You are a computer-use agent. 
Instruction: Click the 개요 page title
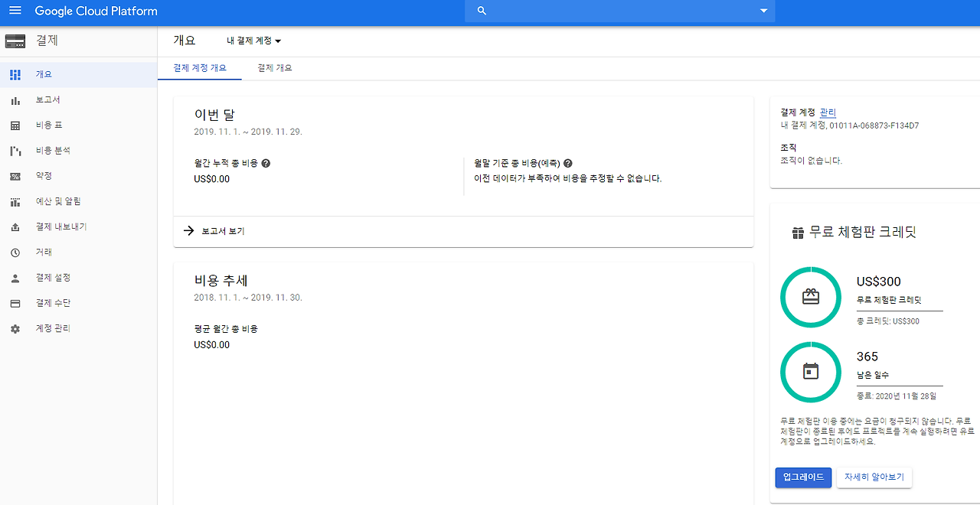click(x=185, y=41)
